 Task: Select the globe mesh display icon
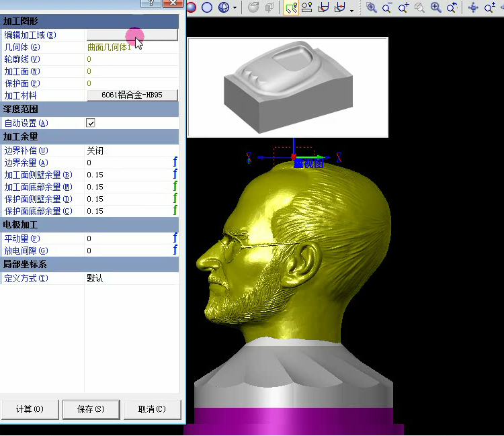[x=224, y=7]
